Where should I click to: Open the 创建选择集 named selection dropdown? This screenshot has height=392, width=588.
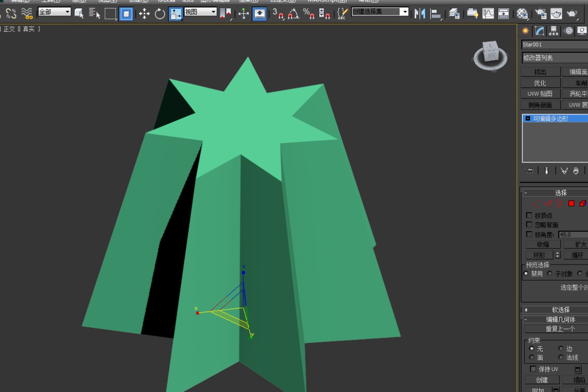(x=380, y=12)
